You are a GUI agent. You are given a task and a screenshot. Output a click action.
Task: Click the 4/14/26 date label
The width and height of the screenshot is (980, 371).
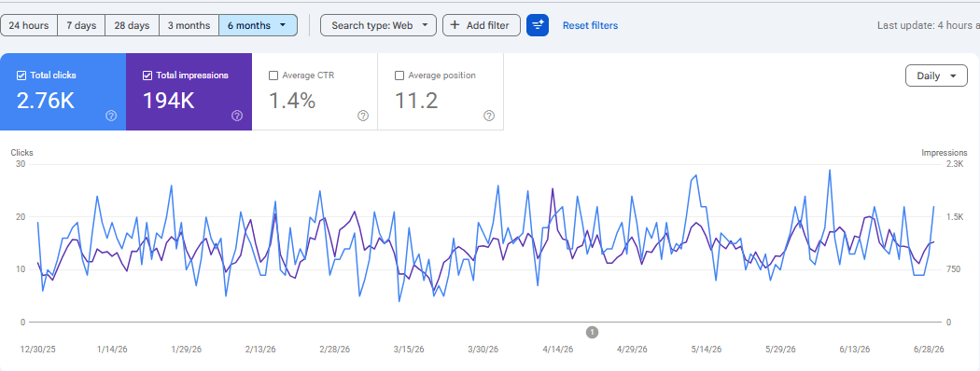click(557, 350)
